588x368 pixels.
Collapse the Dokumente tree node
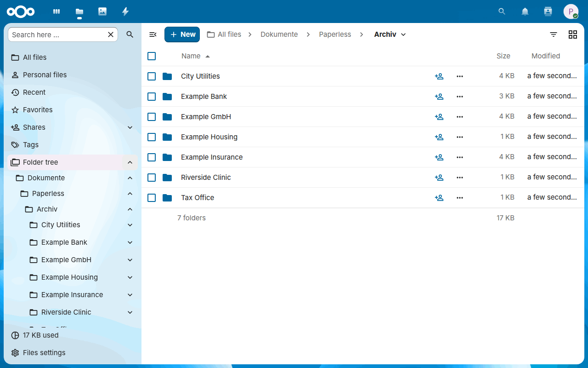[x=130, y=178]
